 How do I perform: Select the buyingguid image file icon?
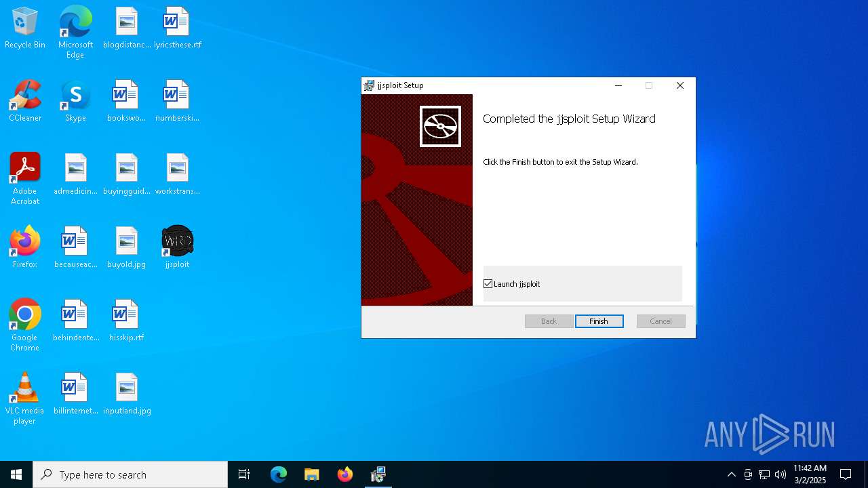(127, 175)
